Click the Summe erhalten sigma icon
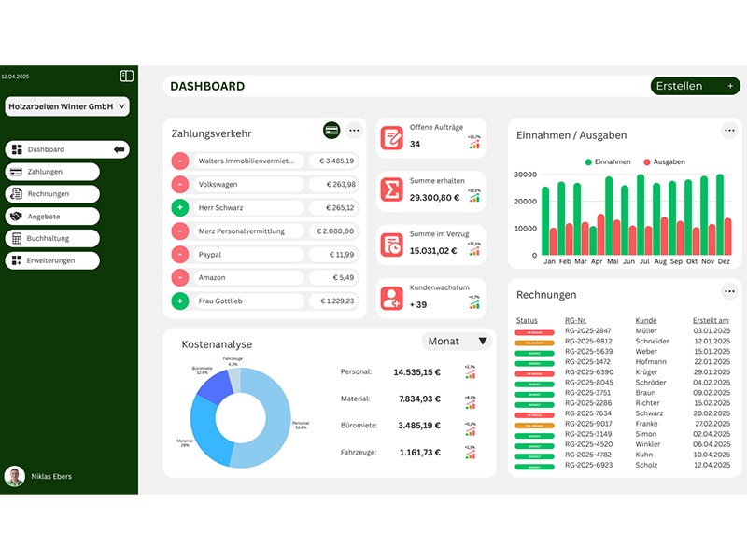The width and height of the screenshot is (747, 560). tap(391, 191)
